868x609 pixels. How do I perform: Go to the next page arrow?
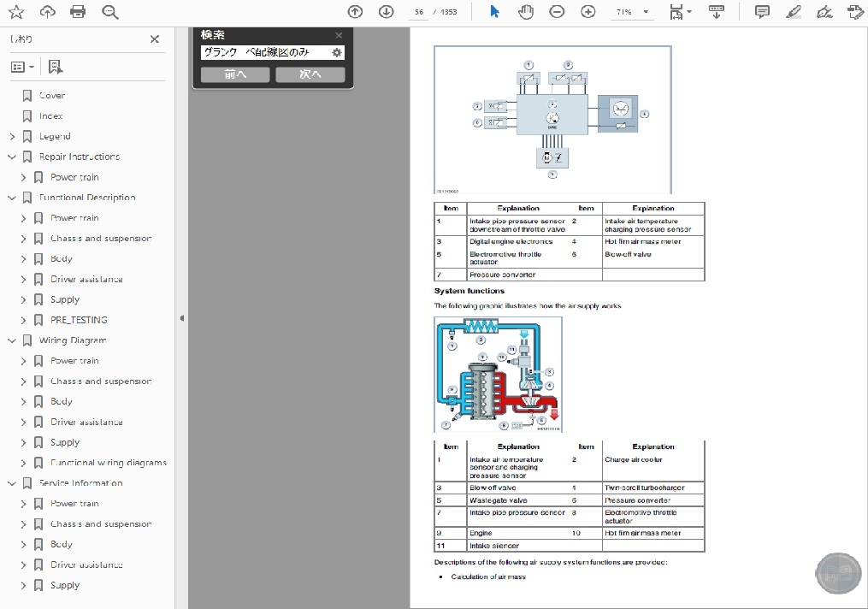tap(387, 12)
